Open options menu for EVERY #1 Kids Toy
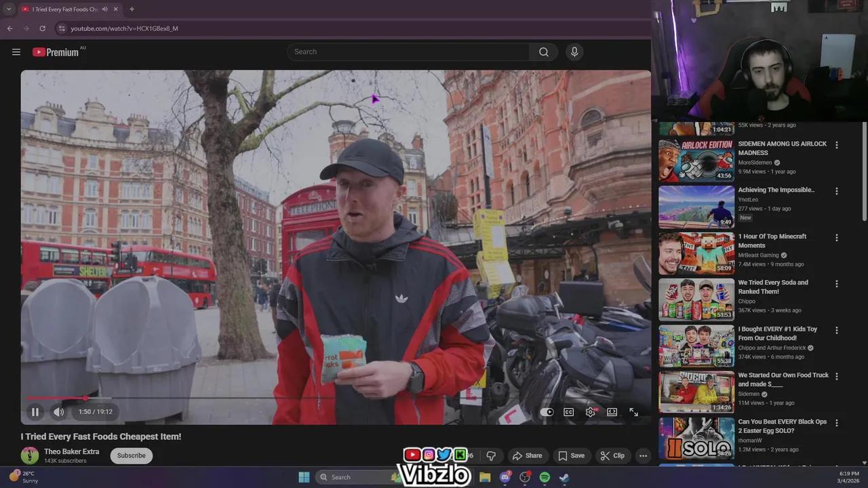868x488 pixels. click(x=837, y=330)
